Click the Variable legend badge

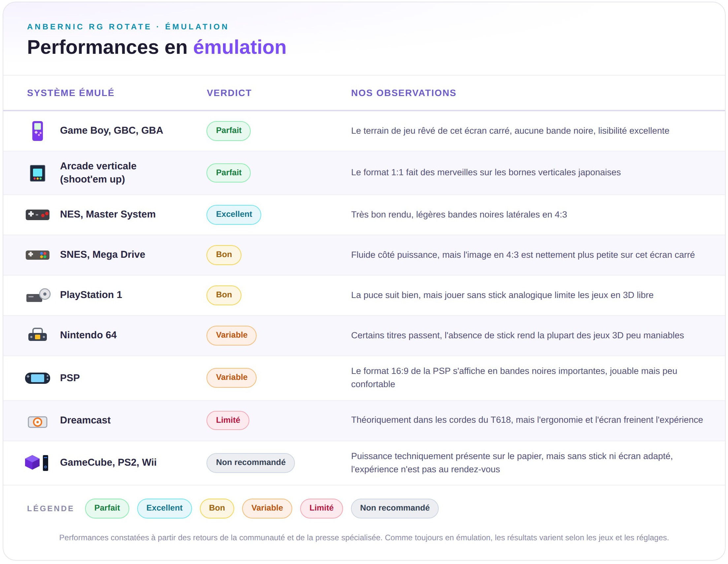click(x=267, y=508)
